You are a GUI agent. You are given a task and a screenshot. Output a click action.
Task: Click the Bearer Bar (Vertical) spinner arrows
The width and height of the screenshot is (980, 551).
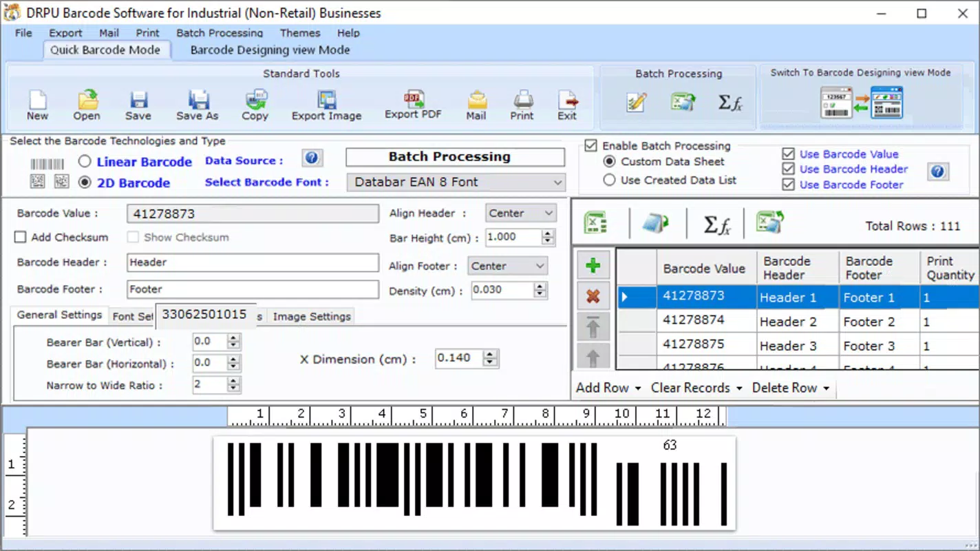point(234,341)
